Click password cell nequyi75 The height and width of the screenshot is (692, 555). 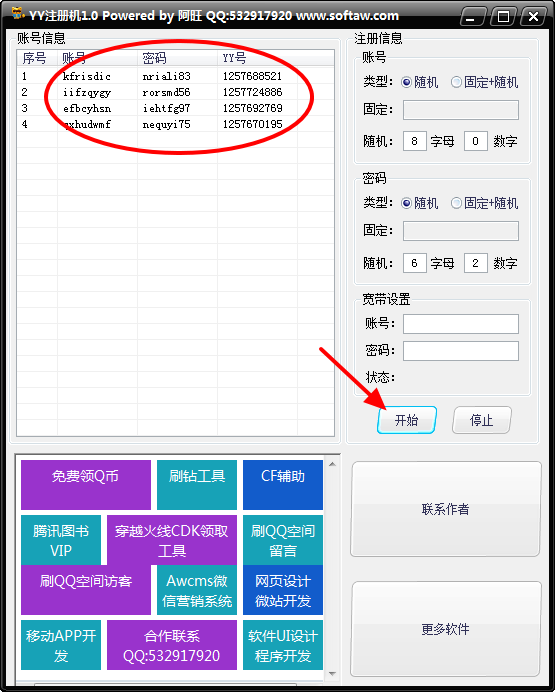167,124
